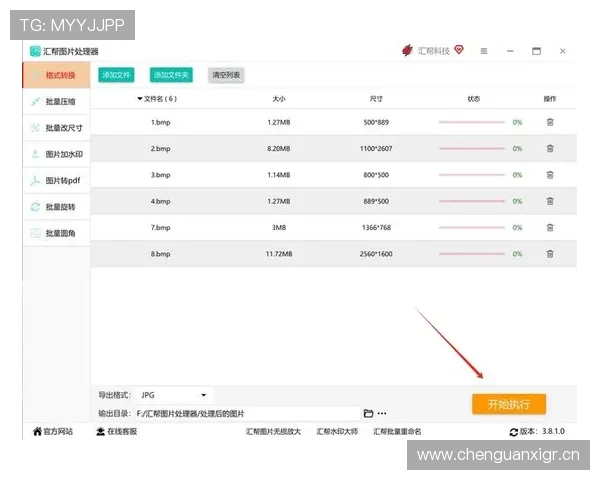Browse output directory with three-dots button
This screenshot has height=480, width=600.
pos(382,413)
